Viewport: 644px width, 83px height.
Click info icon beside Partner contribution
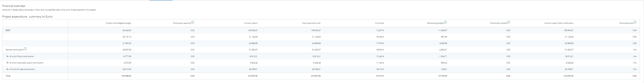tap(25, 49)
